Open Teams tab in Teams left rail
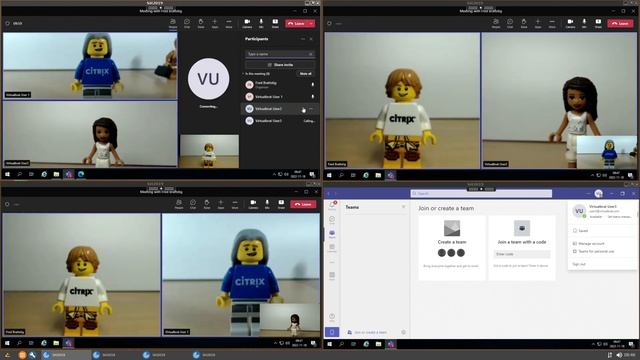Image resolution: width=640 pixels, height=360 pixels. (x=332, y=234)
